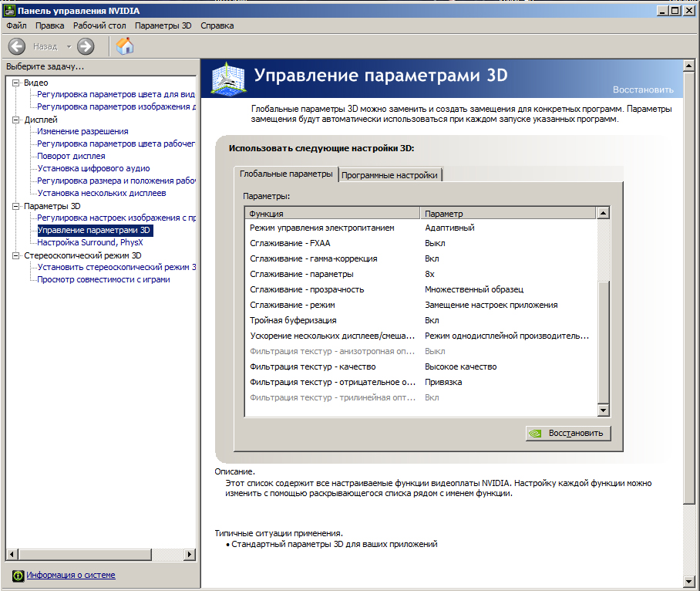Open the Справка menu
The width and height of the screenshot is (700, 591).
tap(217, 25)
